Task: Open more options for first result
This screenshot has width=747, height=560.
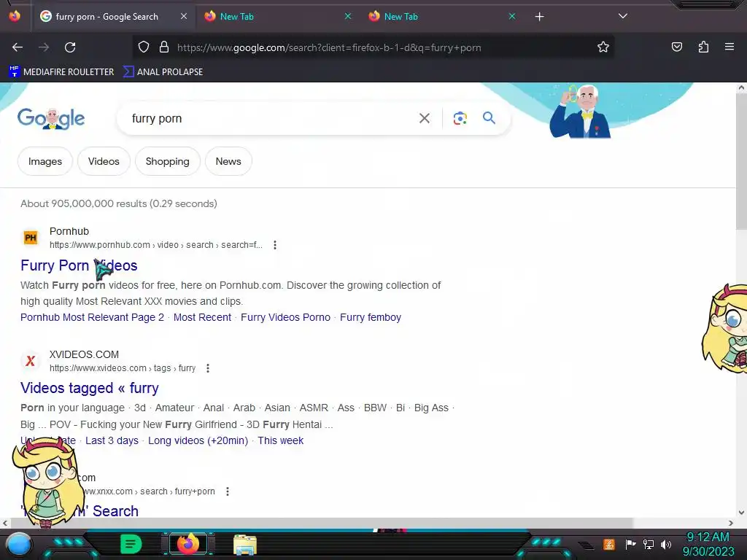Action: (275, 245)
